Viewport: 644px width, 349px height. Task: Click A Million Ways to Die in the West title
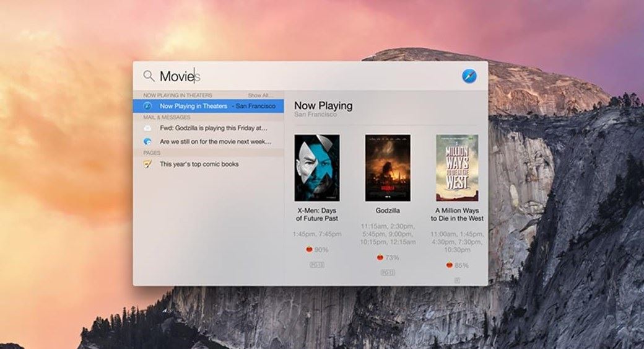click(x=457, y=214)
